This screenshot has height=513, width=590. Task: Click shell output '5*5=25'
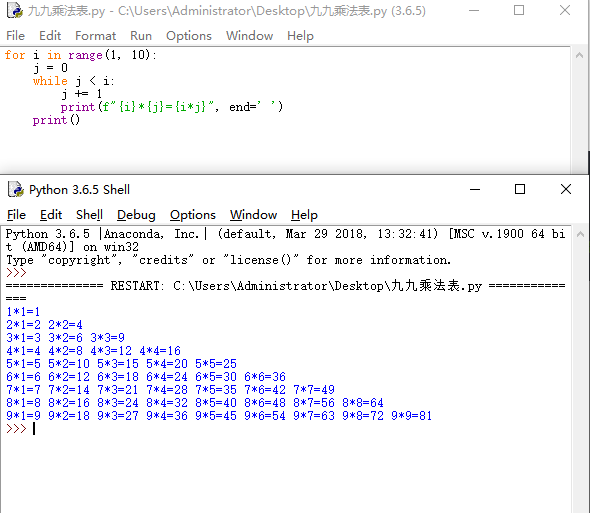(216, 364)
